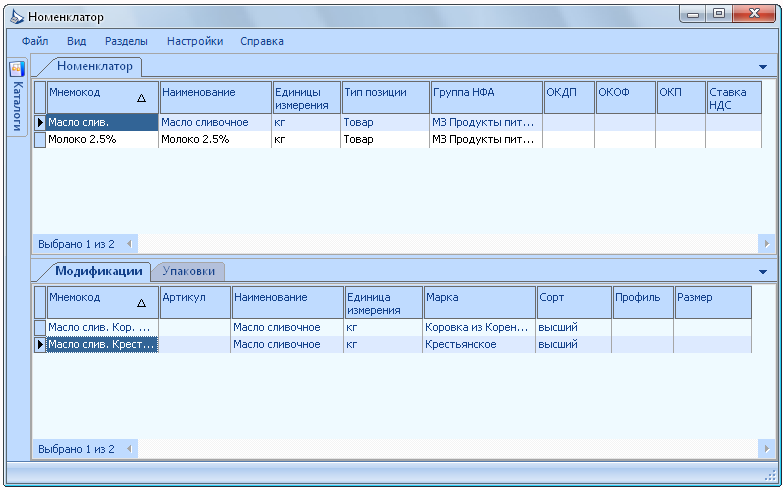Open dropdown arrow of Номенклатор panel

(x=763, y=67)
